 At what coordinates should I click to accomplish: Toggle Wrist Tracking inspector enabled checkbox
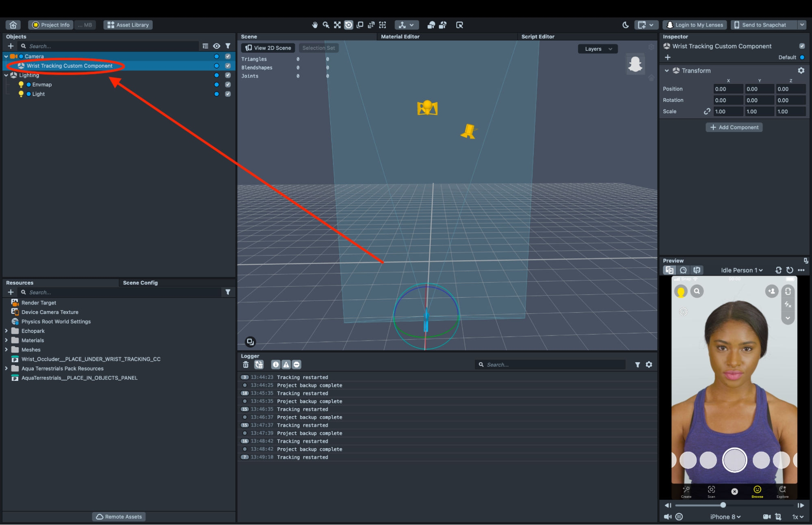pos(802,46)
